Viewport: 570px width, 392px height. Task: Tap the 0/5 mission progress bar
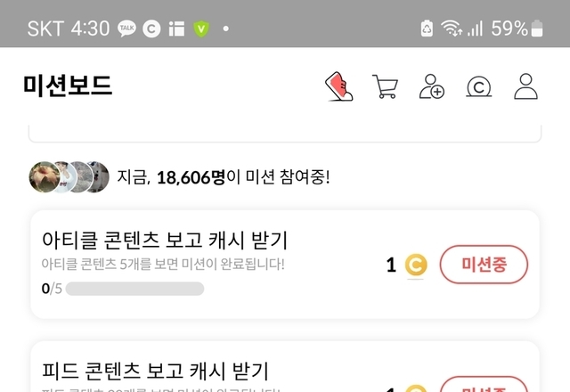click(x=134, y=289)
